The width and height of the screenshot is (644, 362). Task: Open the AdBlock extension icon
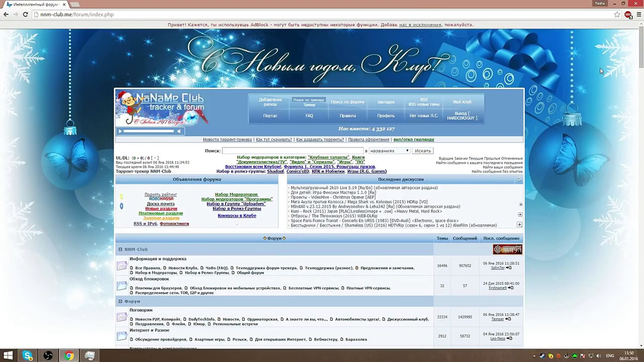coord(628,14)
